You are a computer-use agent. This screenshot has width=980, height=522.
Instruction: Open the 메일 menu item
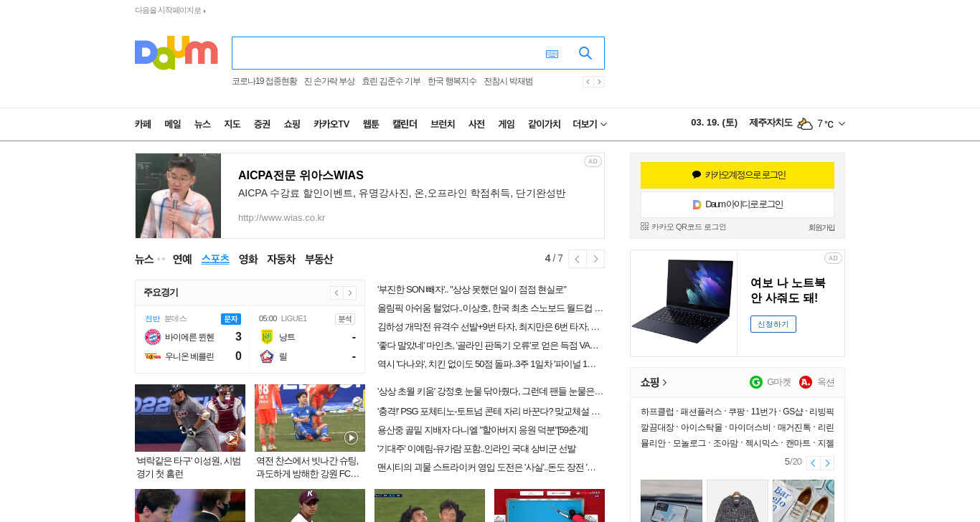click(173, 124)
